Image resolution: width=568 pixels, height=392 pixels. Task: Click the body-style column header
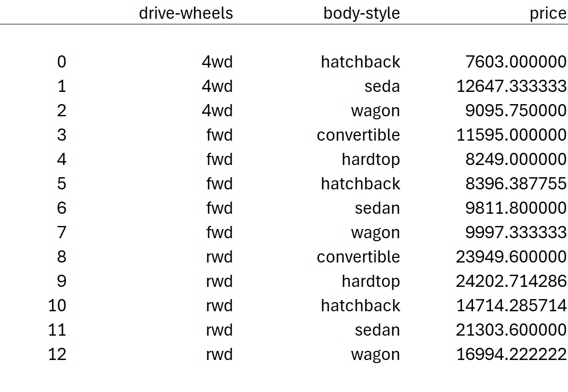tap(362, 13)
